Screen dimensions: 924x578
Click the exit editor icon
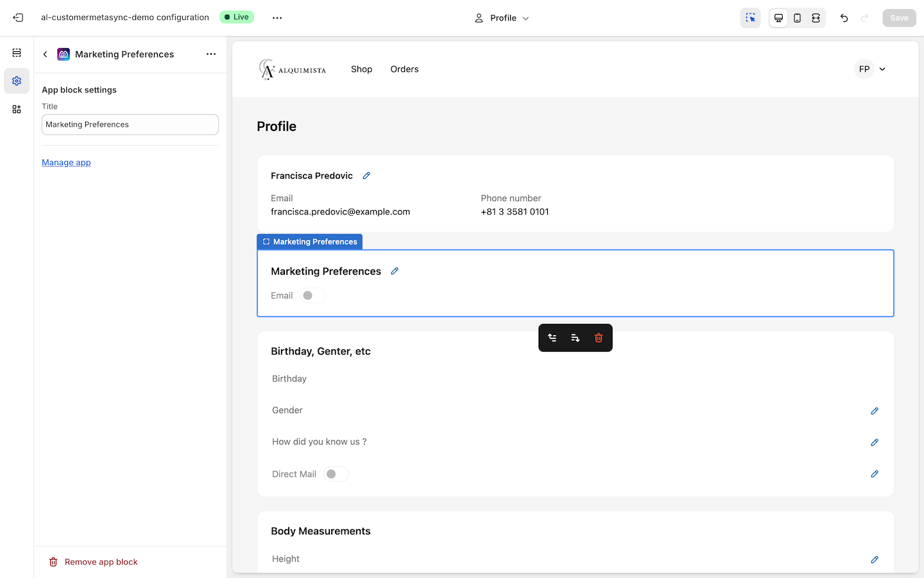click(x=18, y=18)
